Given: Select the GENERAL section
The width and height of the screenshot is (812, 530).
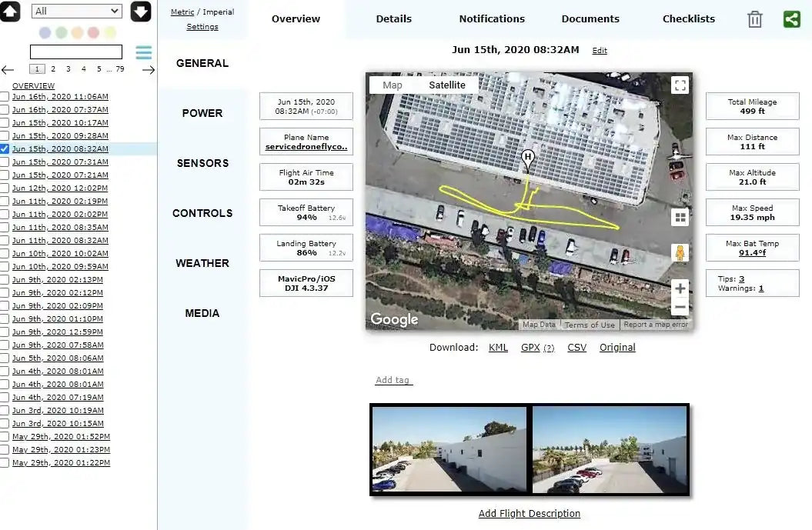Looking at the screenshot, I should [x=202, y=63].
